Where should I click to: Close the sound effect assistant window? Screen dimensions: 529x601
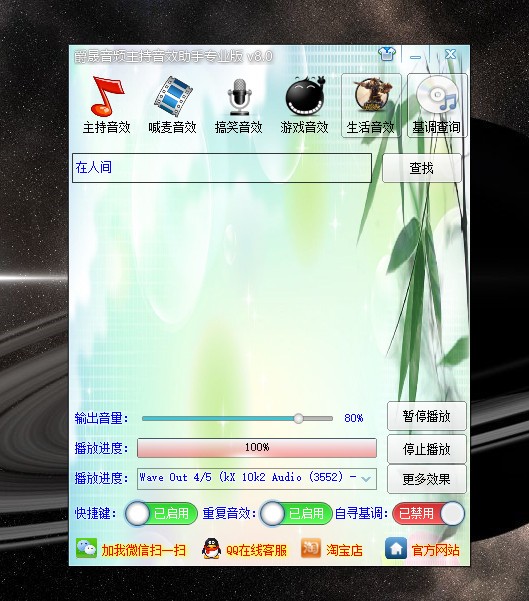click(450, 54)
